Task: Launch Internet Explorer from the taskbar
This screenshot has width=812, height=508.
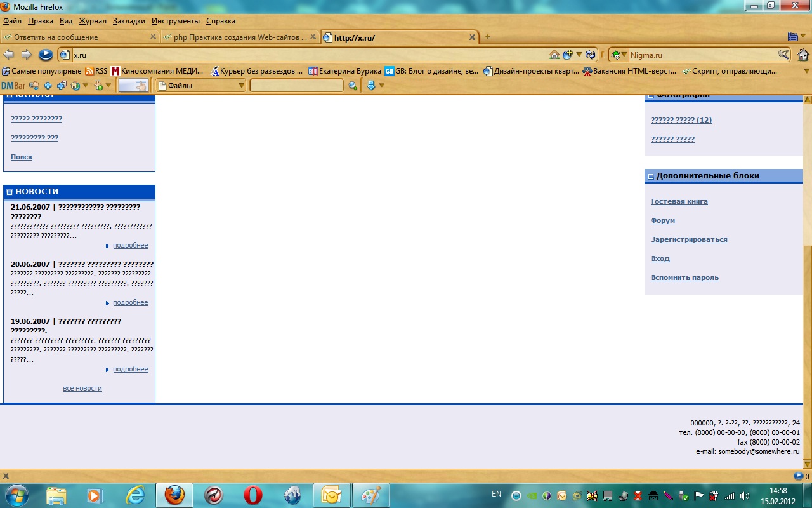Action: [x=135, y=495]
